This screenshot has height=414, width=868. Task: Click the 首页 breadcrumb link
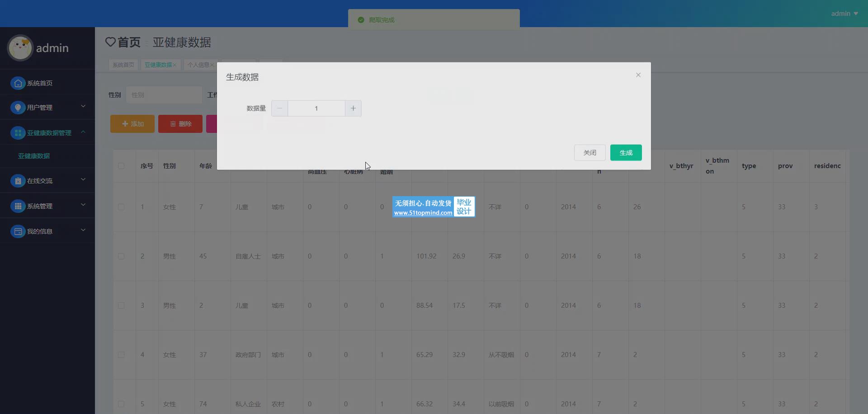point(129,42)
